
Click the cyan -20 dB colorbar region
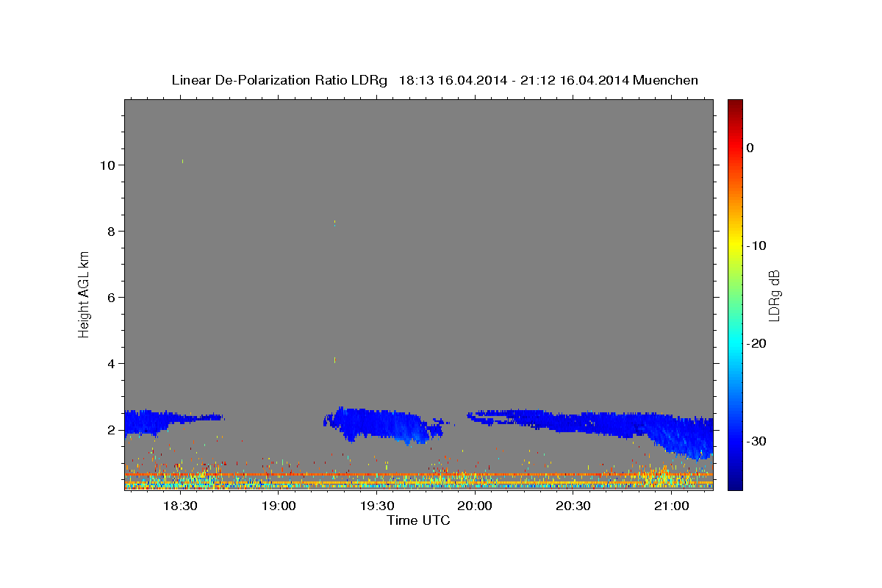735,343
